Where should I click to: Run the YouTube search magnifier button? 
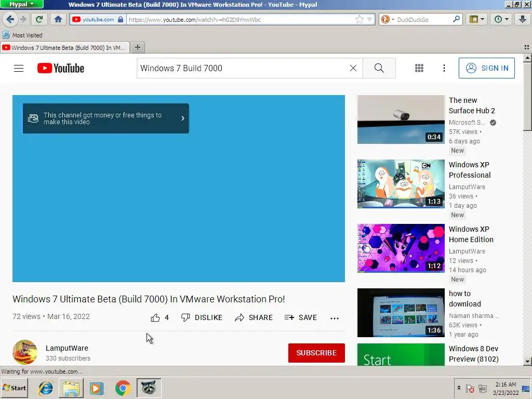[x=379, y=68]
